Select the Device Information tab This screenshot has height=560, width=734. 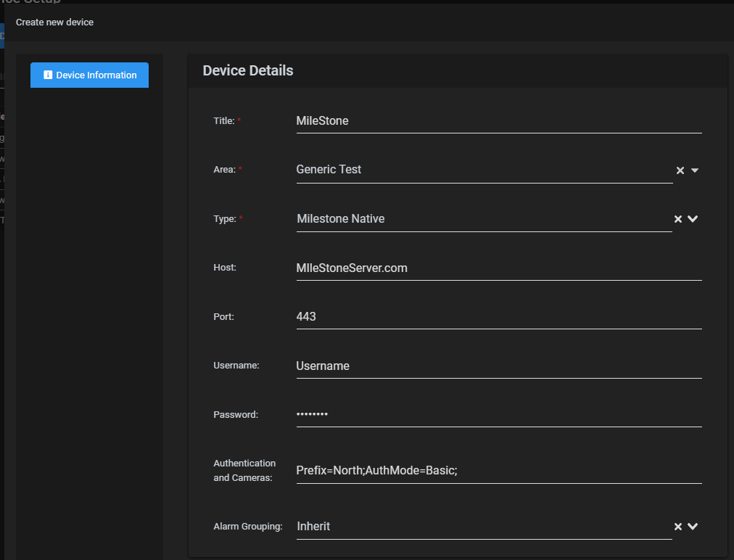click(x=89, y=75)
